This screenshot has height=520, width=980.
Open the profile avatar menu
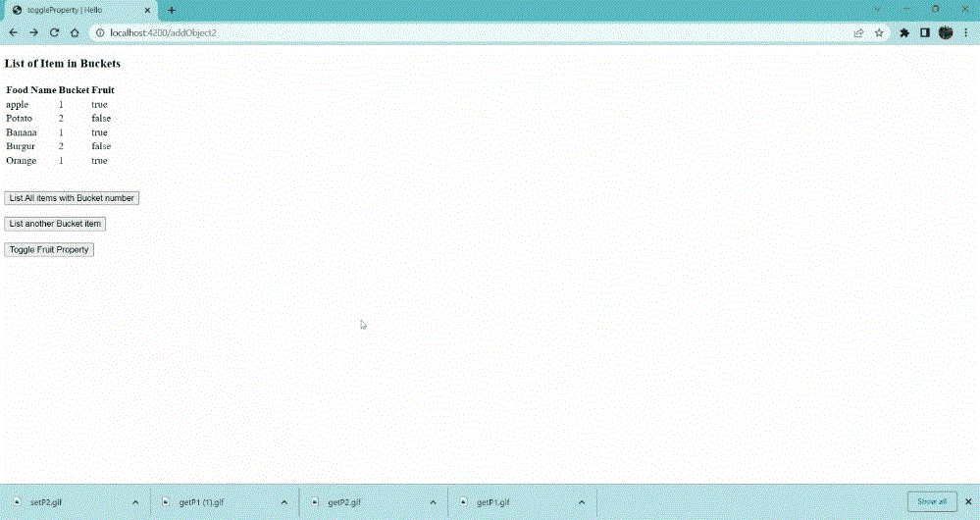click(x=946, y=32)
